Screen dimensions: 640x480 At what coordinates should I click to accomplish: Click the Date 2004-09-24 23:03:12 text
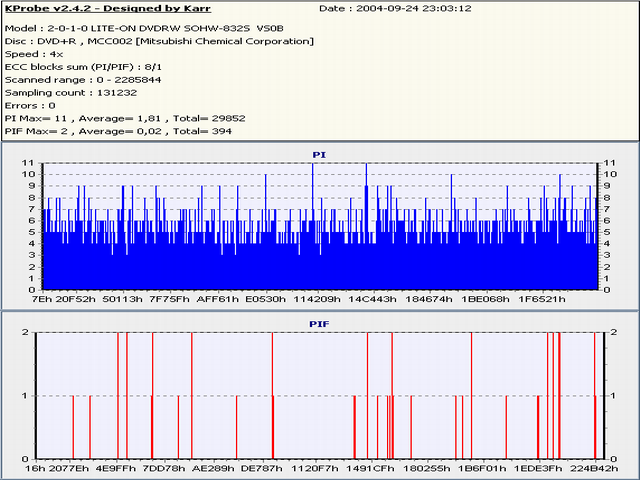pyautogui.click(x=395, y=8)
